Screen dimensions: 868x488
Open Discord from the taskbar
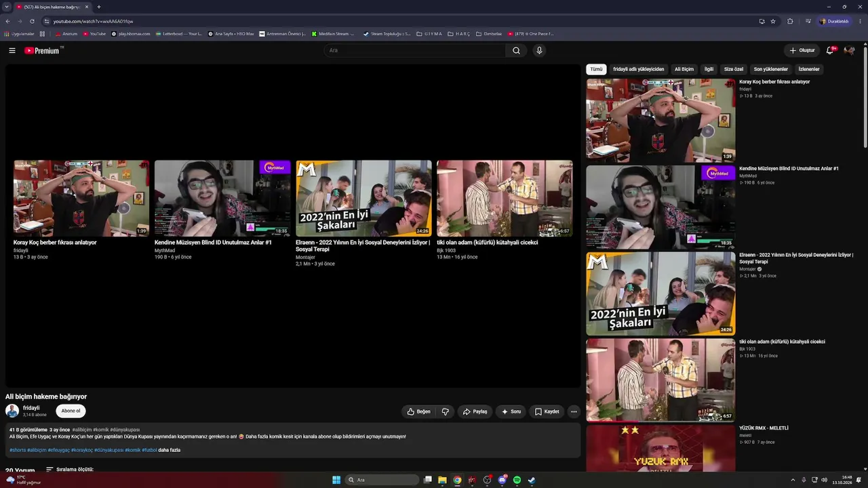tap(502, 480)
